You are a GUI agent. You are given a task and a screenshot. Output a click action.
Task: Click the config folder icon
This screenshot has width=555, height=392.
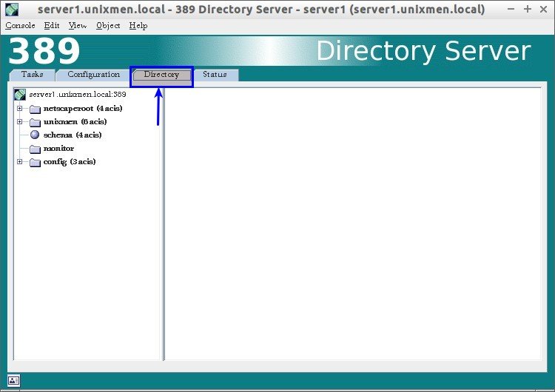point(35,162)
